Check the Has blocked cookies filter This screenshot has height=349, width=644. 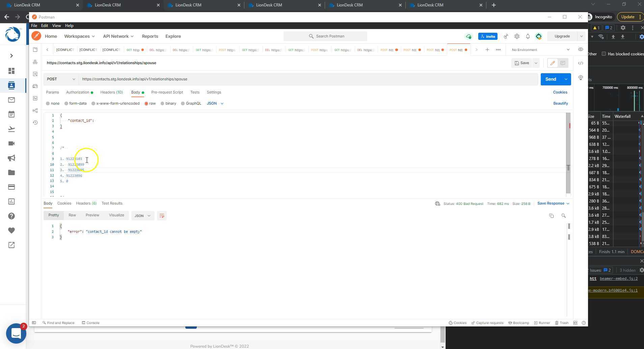pos(603,54)
